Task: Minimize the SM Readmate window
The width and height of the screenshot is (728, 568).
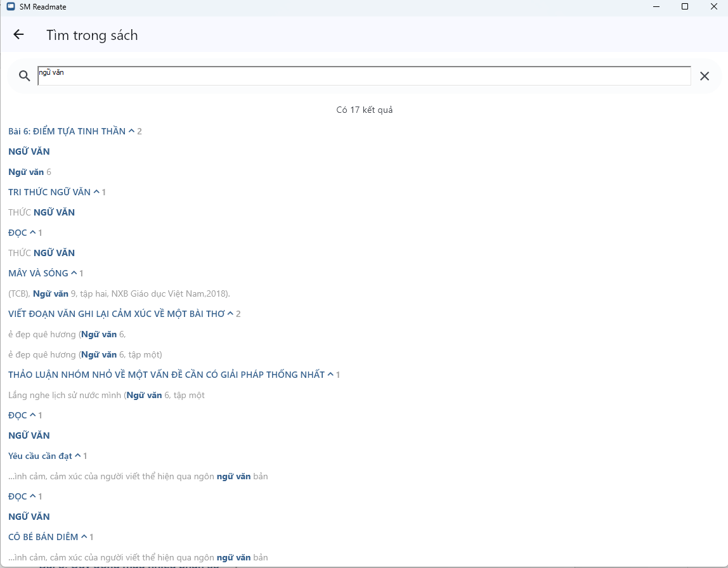Action: coord(656,7)
